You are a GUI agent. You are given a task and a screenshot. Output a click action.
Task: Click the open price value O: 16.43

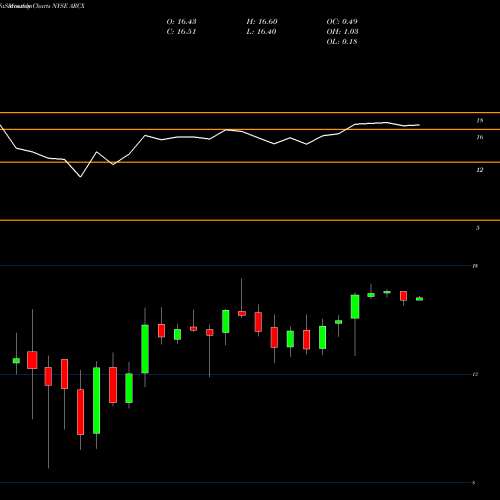(181, 22)
